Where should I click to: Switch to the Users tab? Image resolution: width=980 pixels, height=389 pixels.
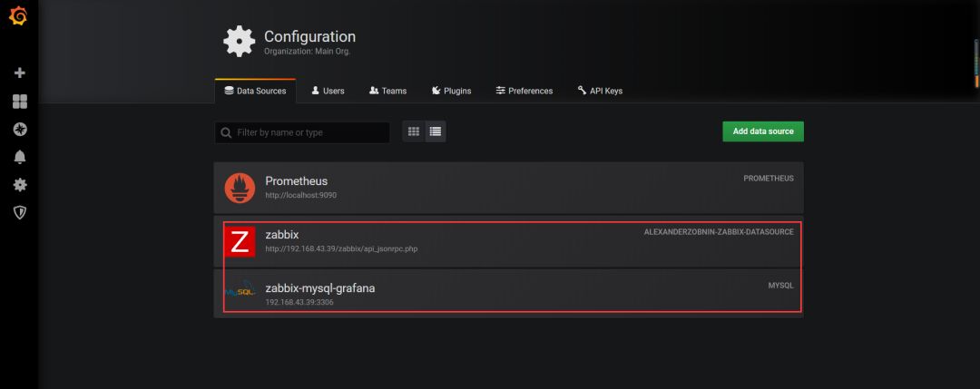pyautogui.click(x=328, y=91)
